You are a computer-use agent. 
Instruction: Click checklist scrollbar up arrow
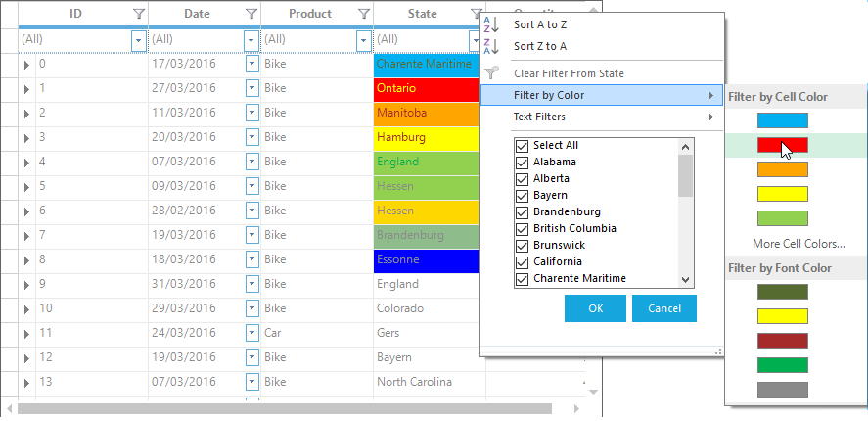[685, 147]
